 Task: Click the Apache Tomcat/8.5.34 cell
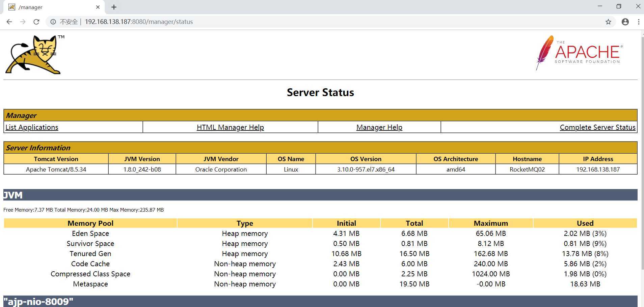click(x=56, y=169)
